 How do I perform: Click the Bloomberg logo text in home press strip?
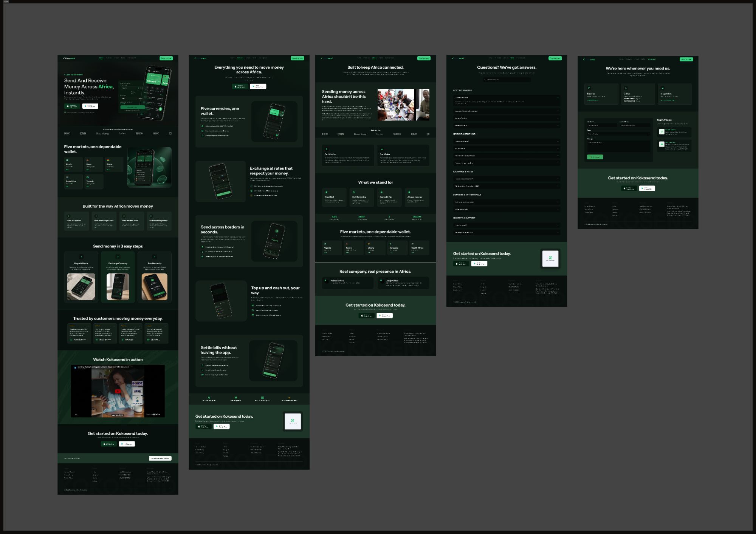[x=102, y=133]
